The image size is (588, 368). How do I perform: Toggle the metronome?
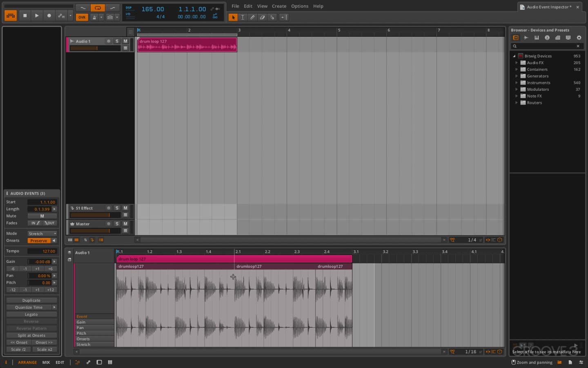point(94,17)
